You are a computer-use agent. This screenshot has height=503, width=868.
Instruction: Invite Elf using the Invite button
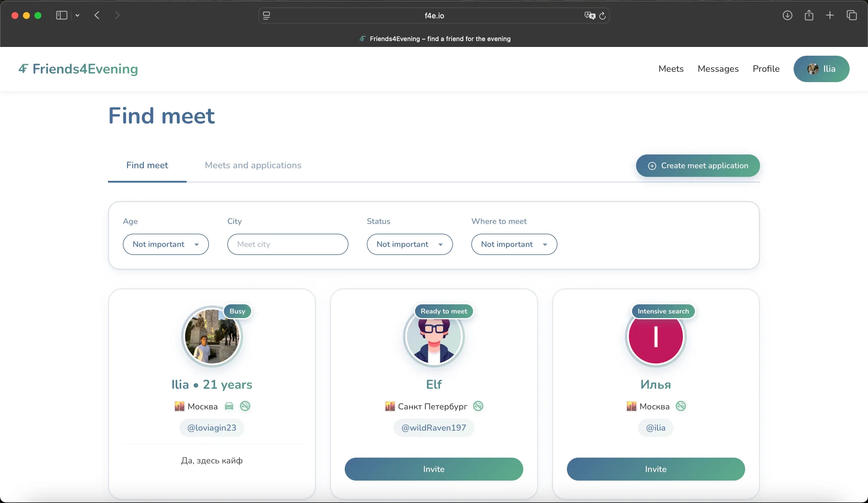(x=434, y=469)
